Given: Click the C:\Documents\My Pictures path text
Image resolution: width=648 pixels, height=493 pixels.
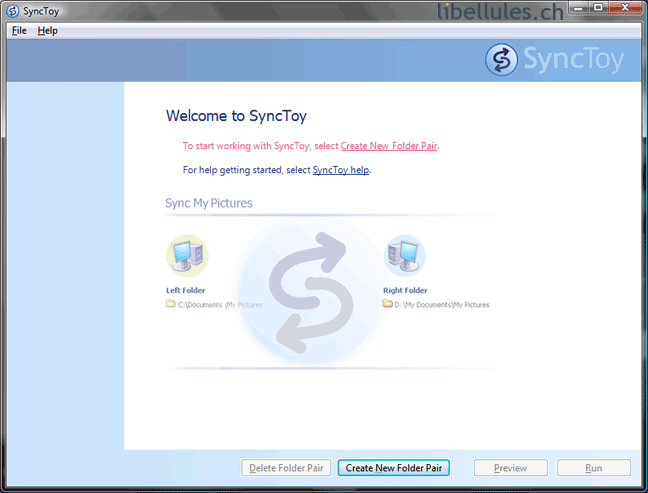Looking at the screenshot, I should pos(220,305).
